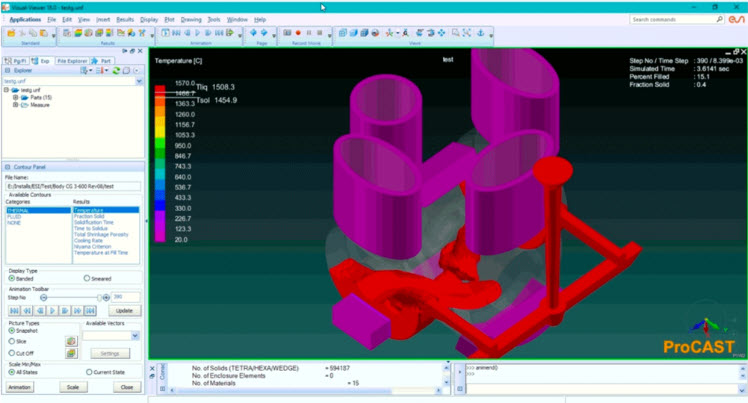
Task: Expand the Parts (15) tree node
Action: (15, 97)
